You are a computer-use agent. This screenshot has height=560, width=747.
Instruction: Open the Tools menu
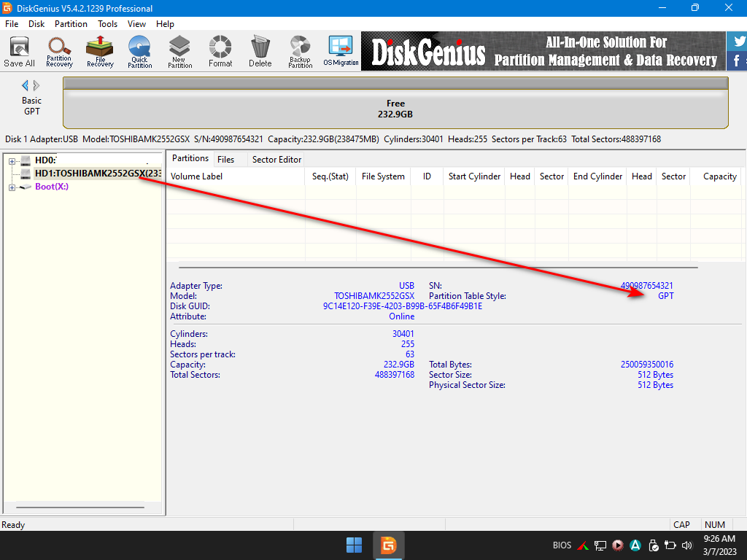108,24
